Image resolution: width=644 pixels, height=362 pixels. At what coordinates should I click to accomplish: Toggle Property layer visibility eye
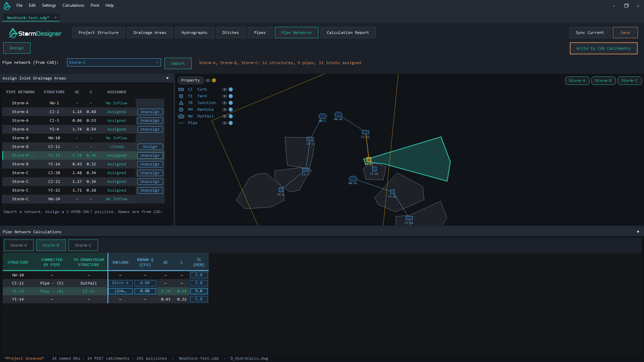coord(208,81)
